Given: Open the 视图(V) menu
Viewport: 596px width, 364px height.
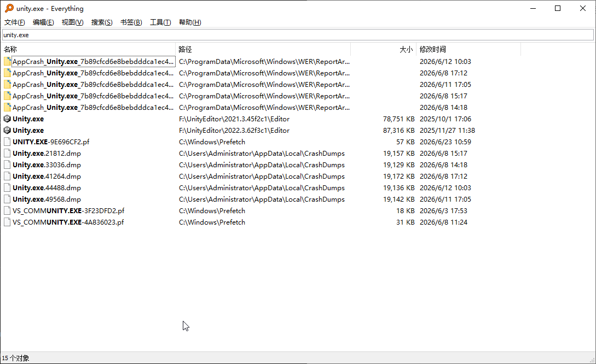Looking at the screenshot, I should [73, 22].
